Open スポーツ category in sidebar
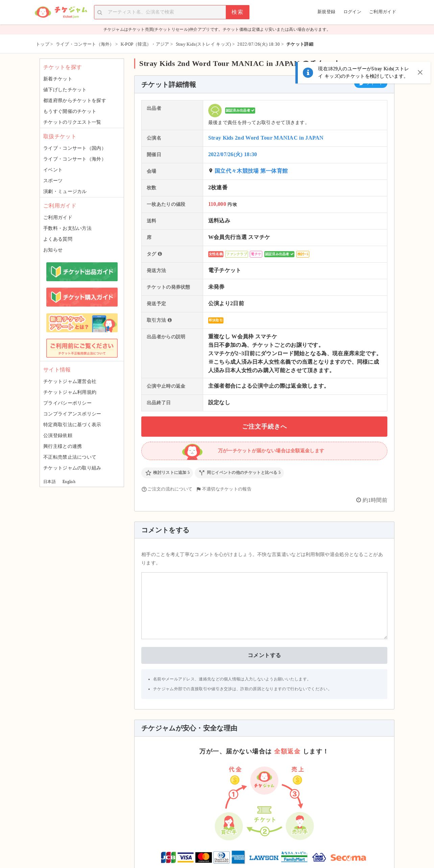The width and height of the screenshot is (434, 868). point(53,180)
